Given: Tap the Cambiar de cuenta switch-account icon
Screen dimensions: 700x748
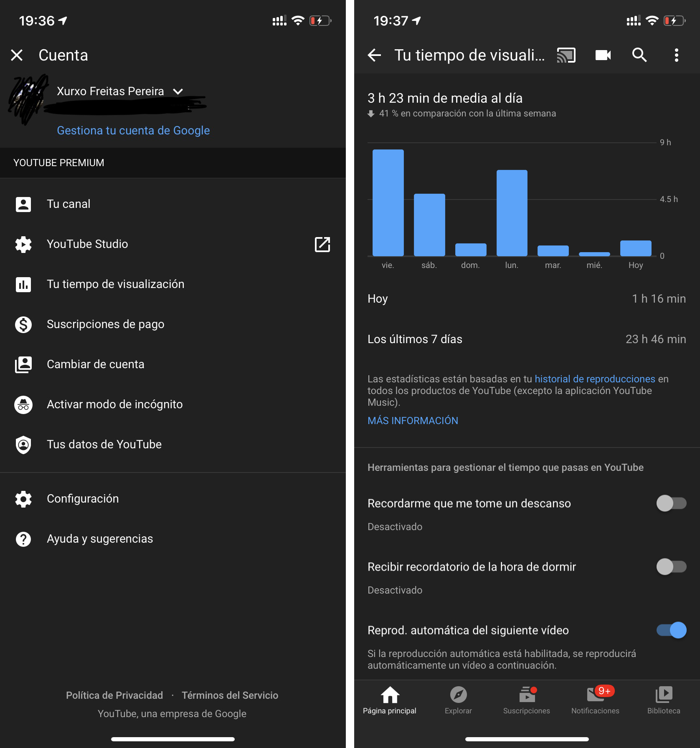Looking at the screenshot, I should pos(23,364).
